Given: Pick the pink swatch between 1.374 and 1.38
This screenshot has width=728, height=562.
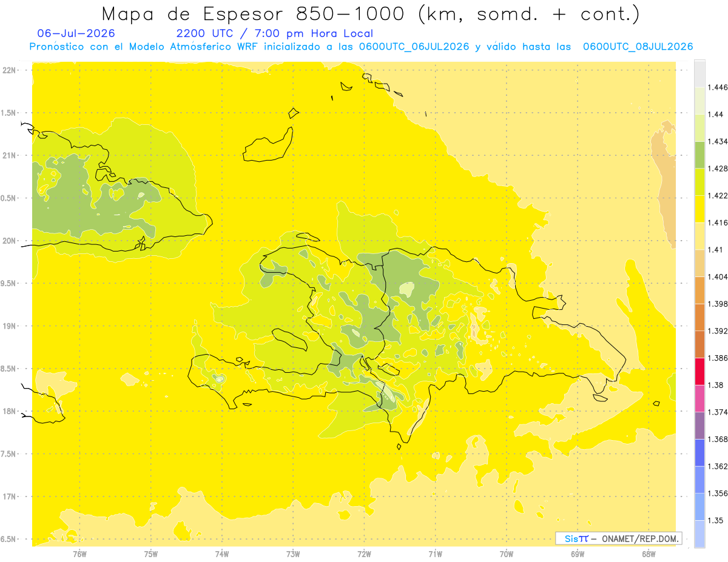Looking at the screenshot, I should click(x=699, y=399).
